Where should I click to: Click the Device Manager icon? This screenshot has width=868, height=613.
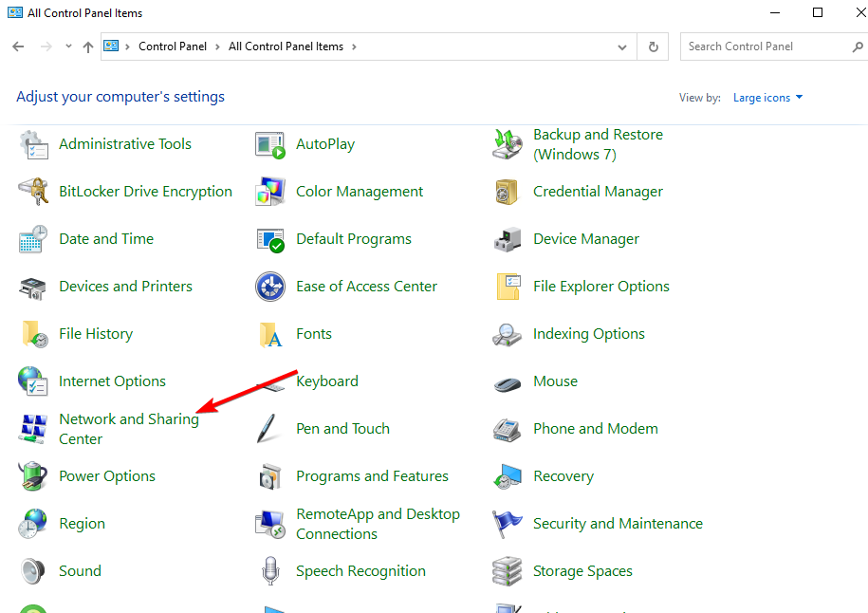[508, 239]
